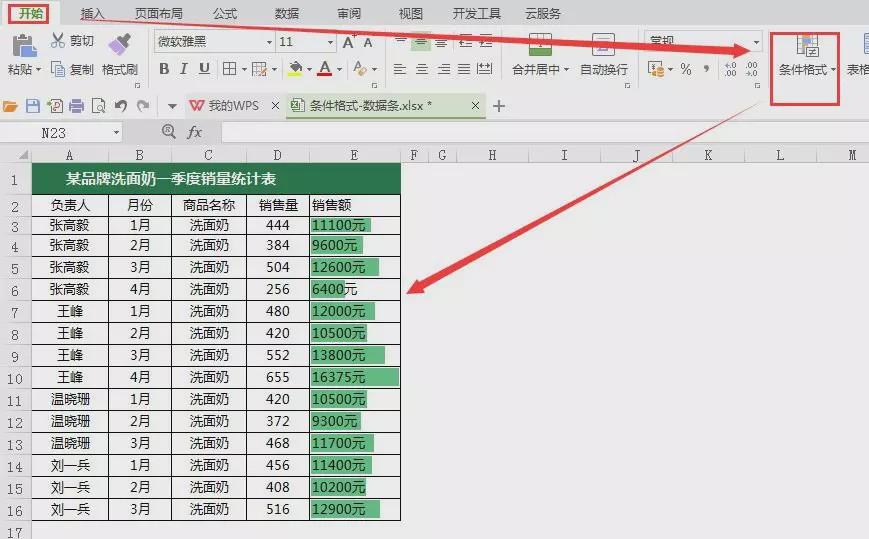Click the Paste clipboard icon
Screen dimensions: 869x539
[x=24, y=45]
